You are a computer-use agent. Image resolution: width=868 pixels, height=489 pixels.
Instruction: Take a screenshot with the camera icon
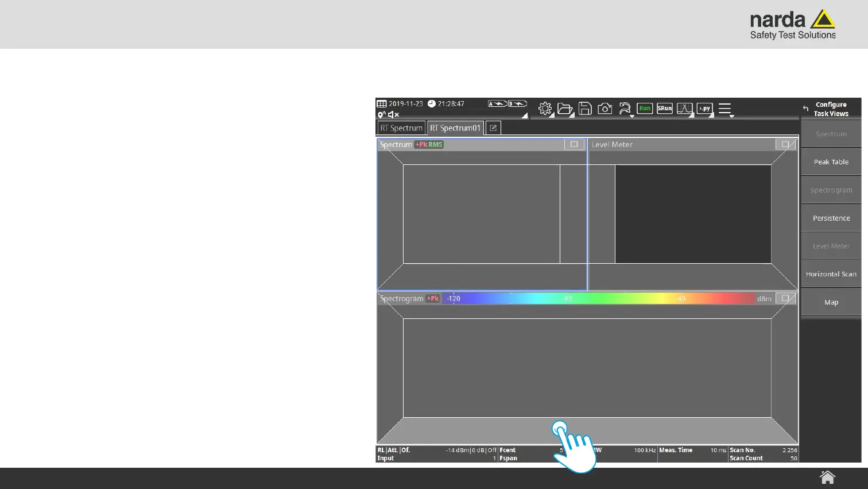coord(604,109)
